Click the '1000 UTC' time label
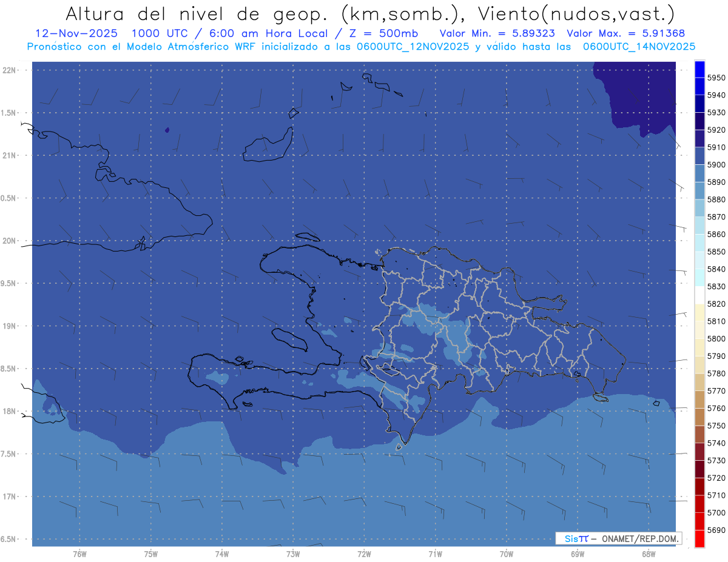 [x=162, y=33]
